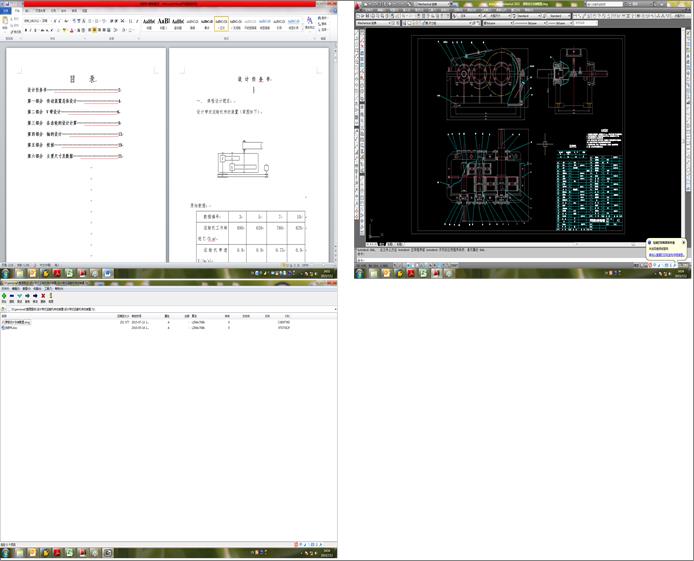Click the red Delete button in 7-Zip

pos(43,297)
